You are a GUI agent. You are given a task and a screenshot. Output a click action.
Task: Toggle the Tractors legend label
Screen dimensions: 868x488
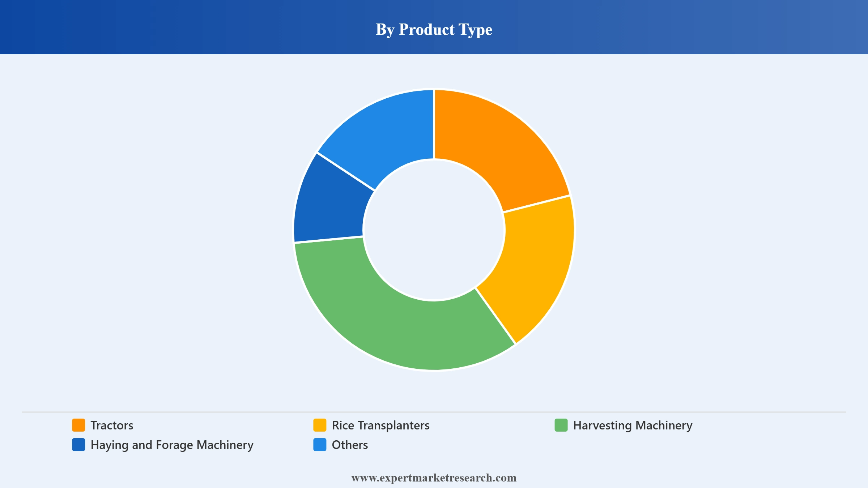112,425
